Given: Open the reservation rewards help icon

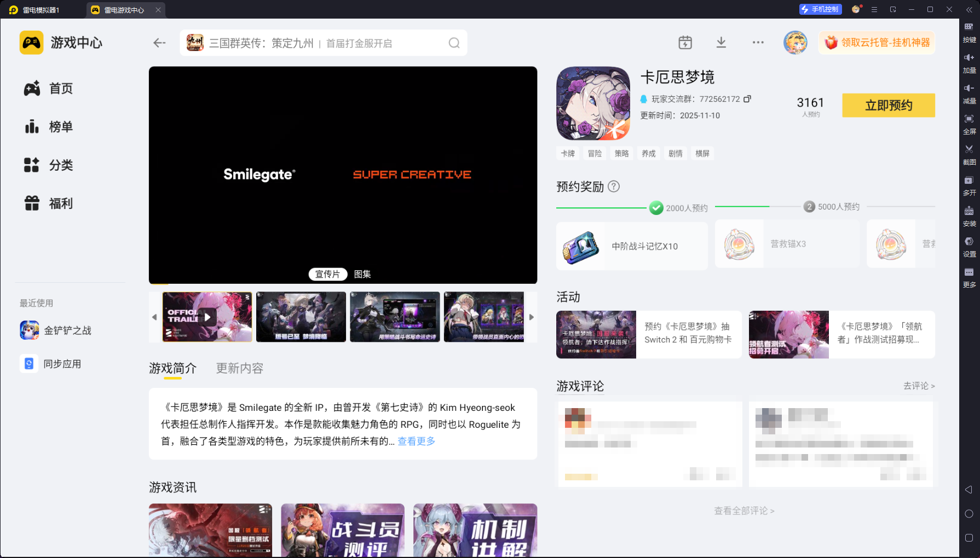Looking at the screenshot, I should 614,187.
